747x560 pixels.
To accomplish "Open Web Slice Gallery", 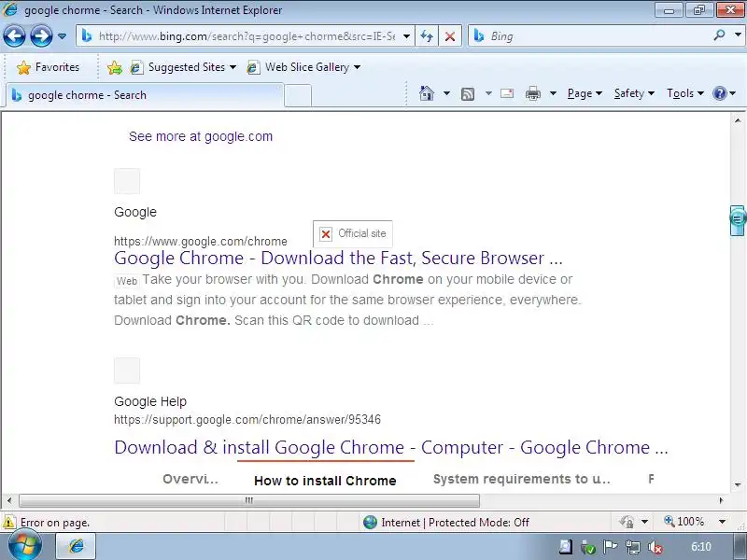I will (303, 67).
